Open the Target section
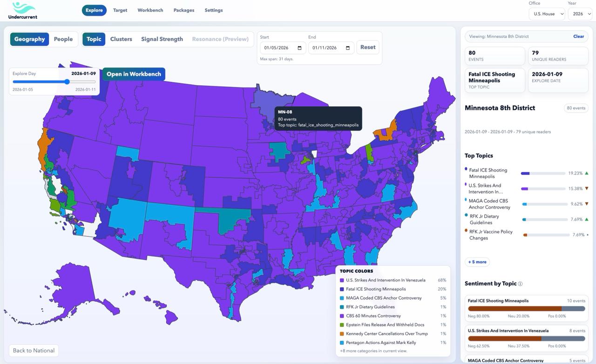 [120, 10]
